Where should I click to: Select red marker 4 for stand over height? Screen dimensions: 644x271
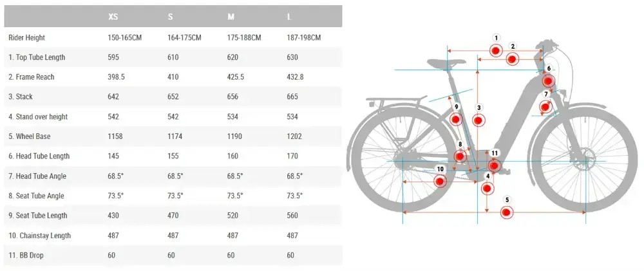[487, 188]
